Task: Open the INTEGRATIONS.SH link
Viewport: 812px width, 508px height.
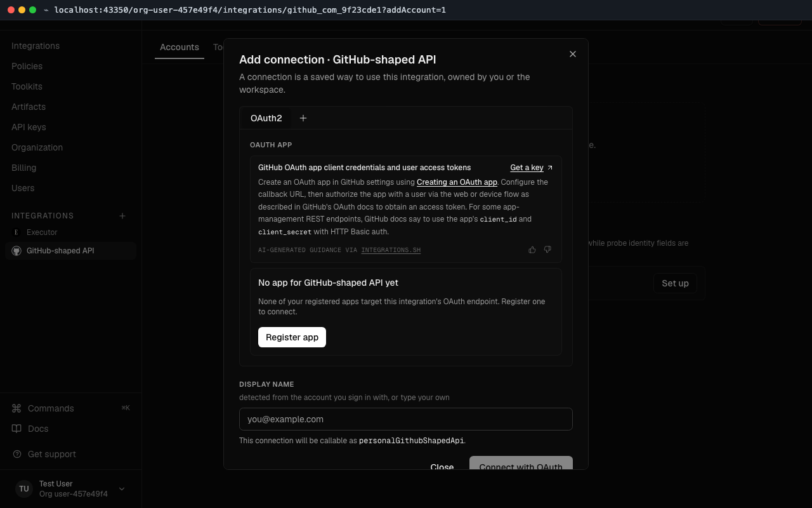Action: 391,250
